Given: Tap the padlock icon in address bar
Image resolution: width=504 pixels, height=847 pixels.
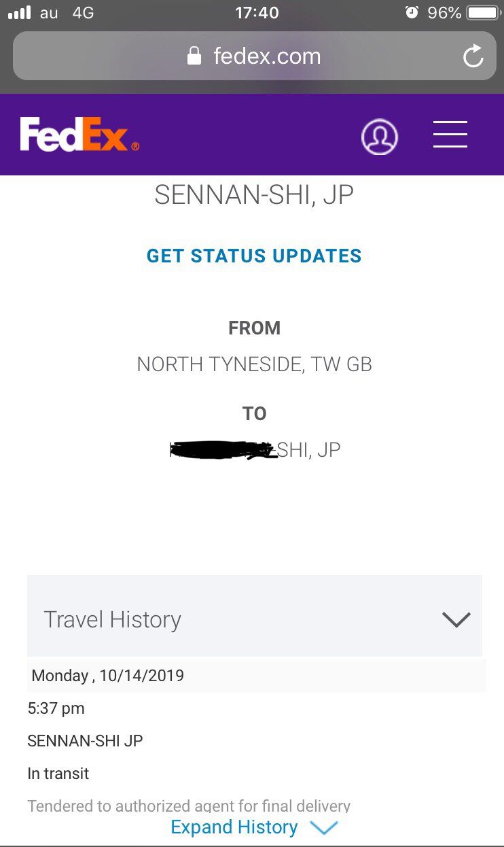Looking at the screenshot, I should click(x=194, y=56).
